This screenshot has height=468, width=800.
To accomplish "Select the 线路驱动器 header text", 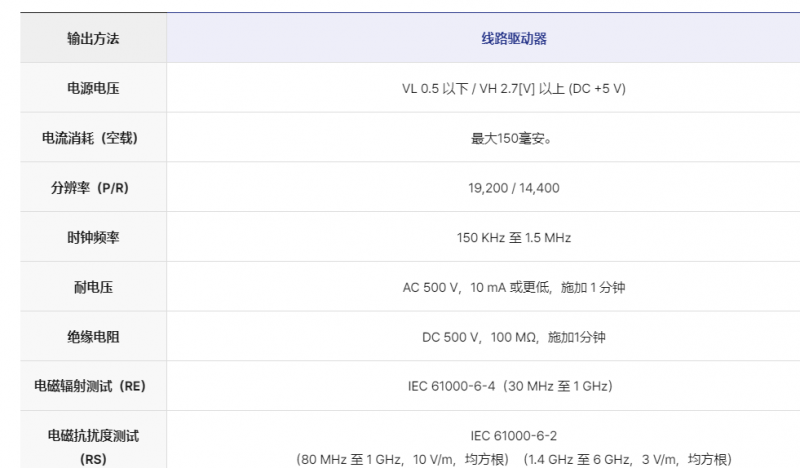I will [x=513, y=38].
